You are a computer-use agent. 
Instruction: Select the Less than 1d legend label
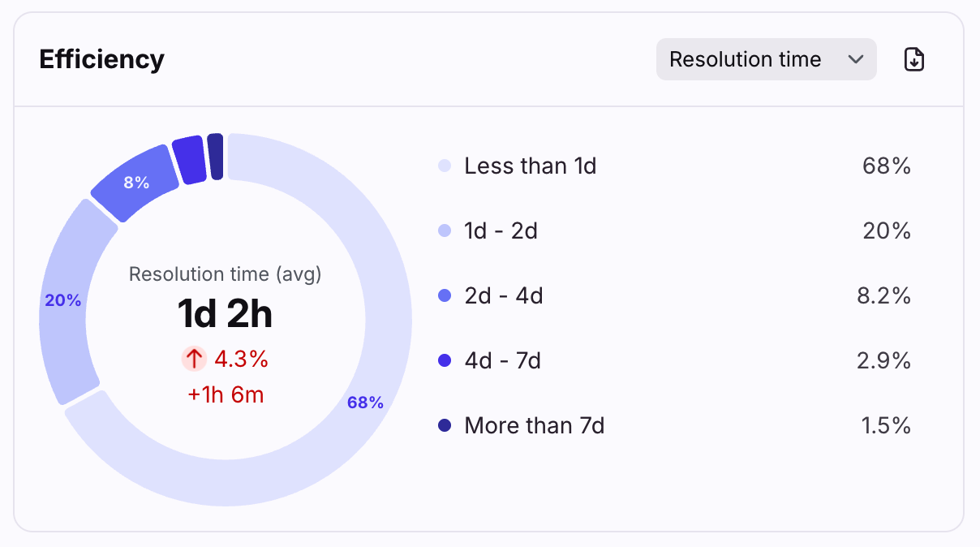[530, 166]
